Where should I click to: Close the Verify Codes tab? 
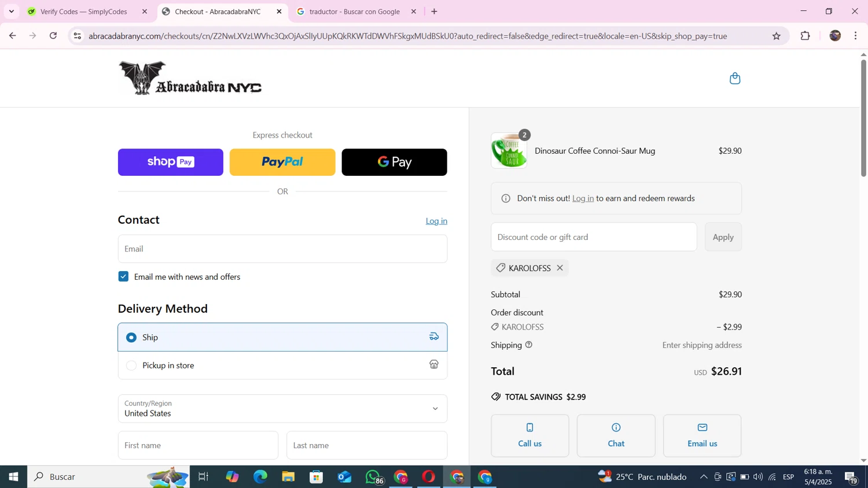coord(145,12)
